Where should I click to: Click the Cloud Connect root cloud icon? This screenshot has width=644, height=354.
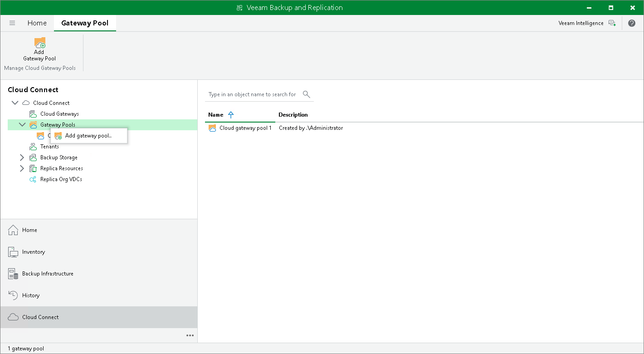pyautogui.click(x=26, y=103)
